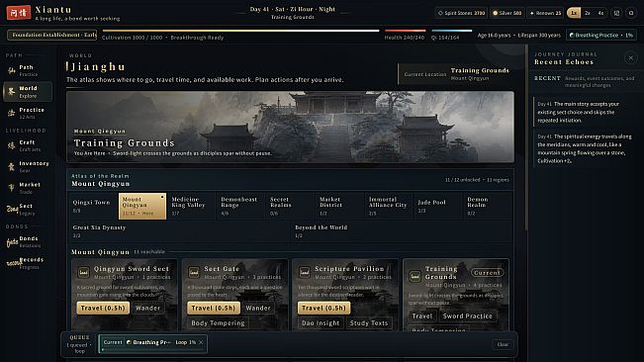Click the Training Grounds card location icon
Image resolution: width=644 pixels, height=362 pixels.
tap(414, 276)
